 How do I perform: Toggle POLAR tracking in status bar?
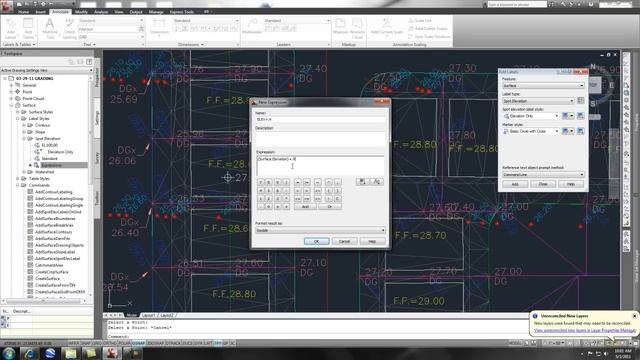pos(124,343)
